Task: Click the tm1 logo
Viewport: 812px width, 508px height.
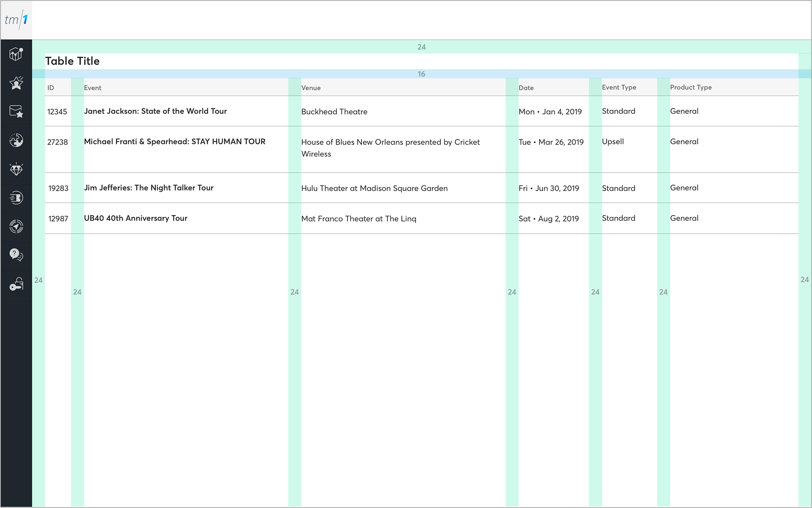Action: (x=16, y=20)
